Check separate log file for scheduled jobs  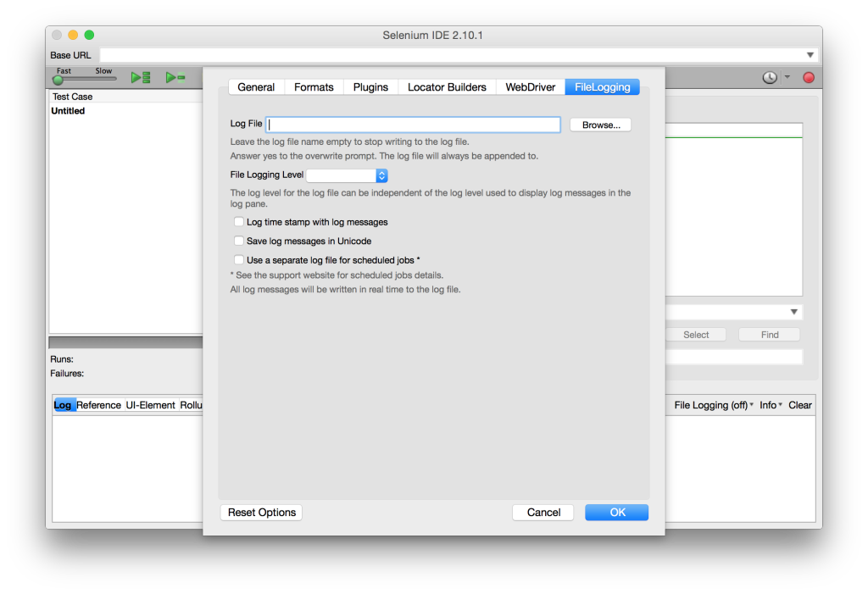238,259
